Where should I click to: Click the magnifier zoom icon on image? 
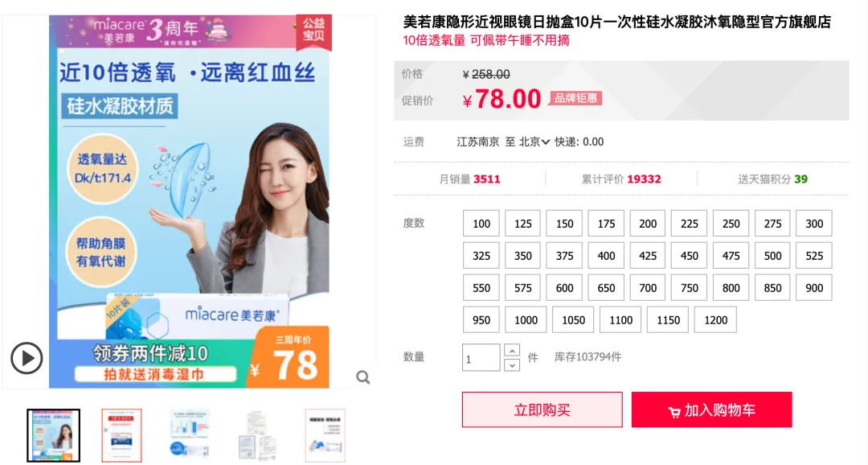[x=363, y=377]
